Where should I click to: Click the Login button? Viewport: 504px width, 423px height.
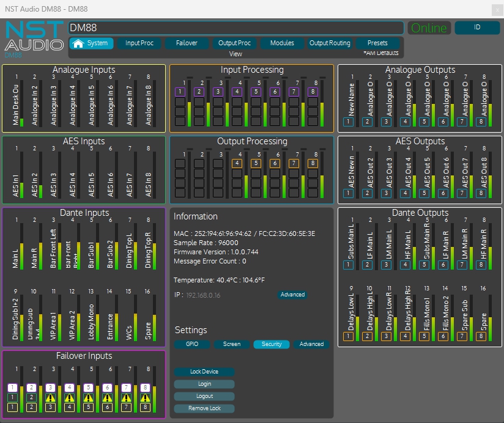click(x=204, y=384)
